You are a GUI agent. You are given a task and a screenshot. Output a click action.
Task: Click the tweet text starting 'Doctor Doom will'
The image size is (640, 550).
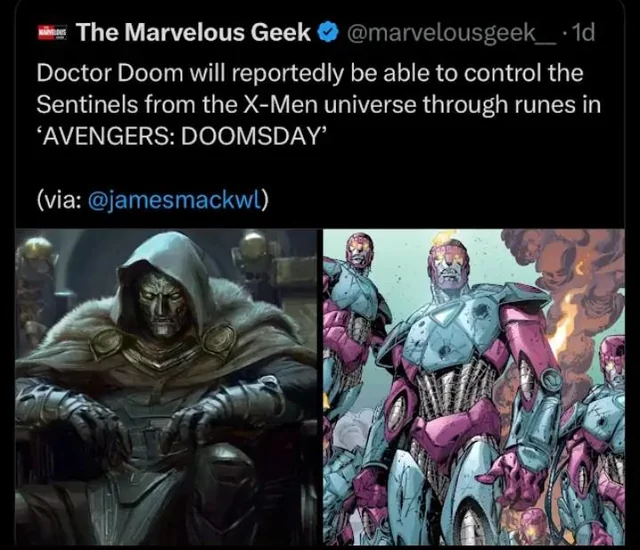click(x=318, y=105)
